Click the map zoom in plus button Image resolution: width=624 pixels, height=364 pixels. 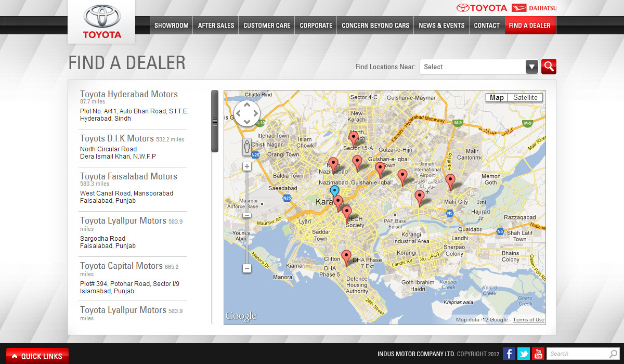click(x=247, y=166)
